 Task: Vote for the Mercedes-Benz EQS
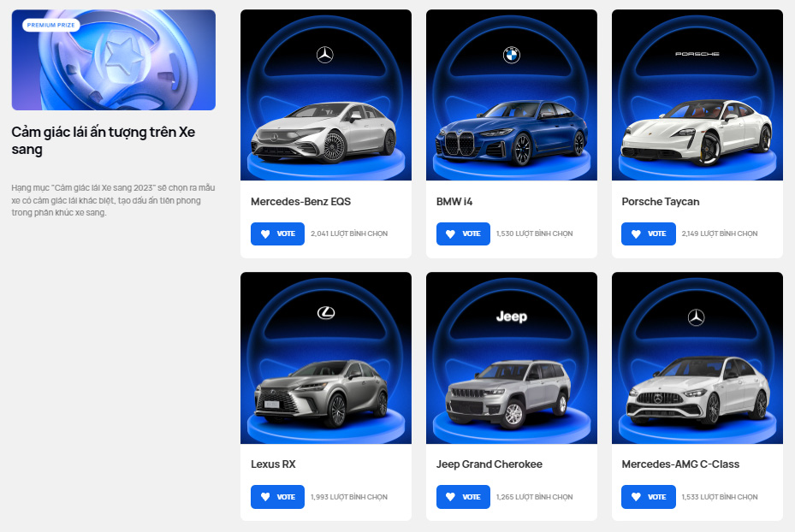click(277, 233)
